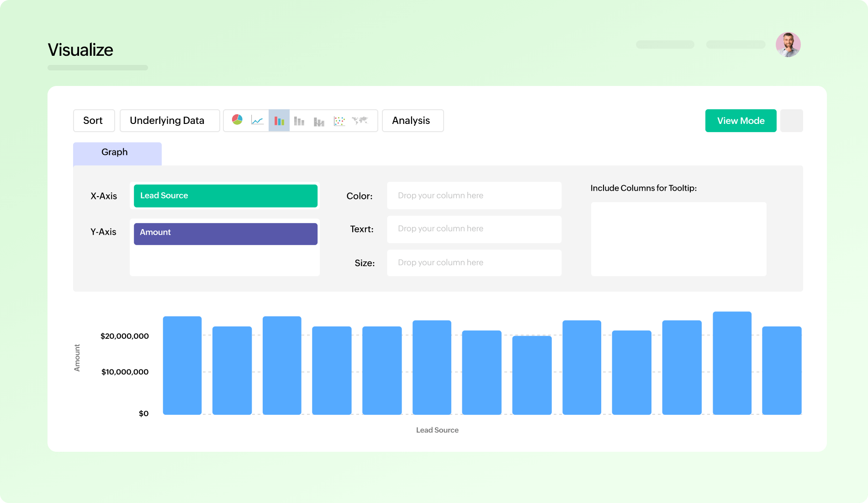Click the Texrt column drop field
This screenshot has width=868, height=503.
474,229
